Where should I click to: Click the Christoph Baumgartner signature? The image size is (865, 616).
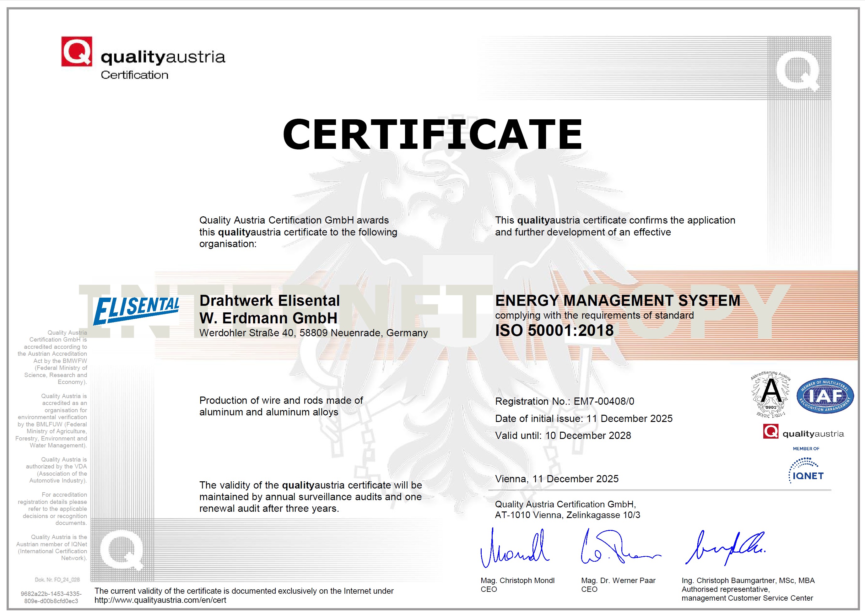724,548
